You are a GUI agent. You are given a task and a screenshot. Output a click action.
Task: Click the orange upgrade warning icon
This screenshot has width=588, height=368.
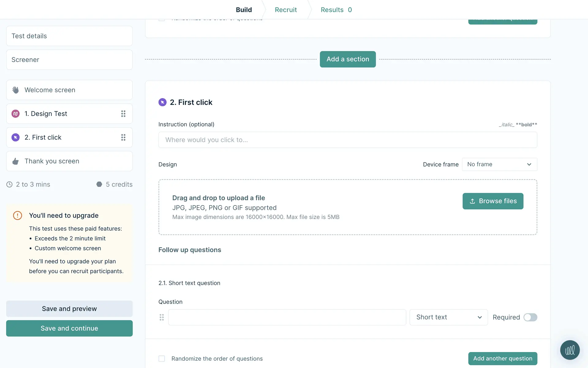[17, 215]
